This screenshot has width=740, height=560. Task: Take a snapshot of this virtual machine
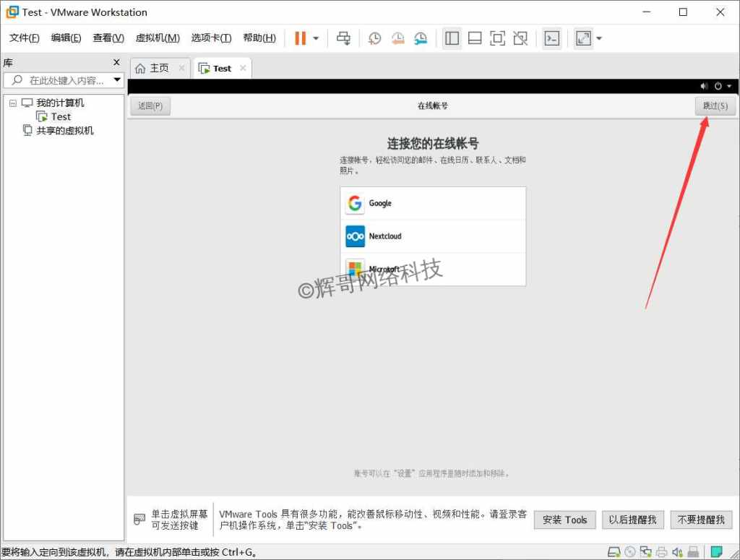(374, 38)
